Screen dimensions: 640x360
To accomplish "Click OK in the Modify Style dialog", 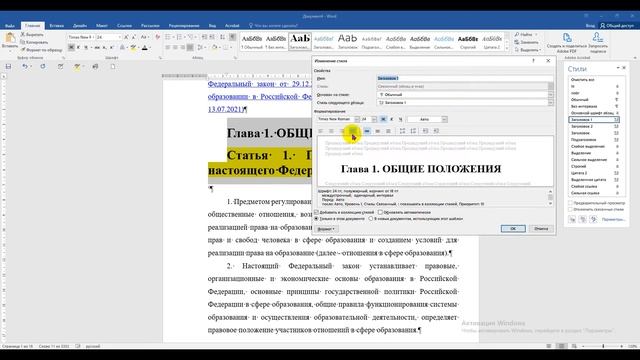I will click(x=513, y=229).
